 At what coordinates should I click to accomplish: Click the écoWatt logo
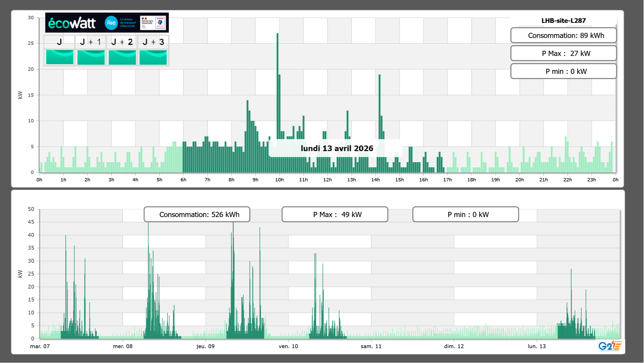click(72, 23)
